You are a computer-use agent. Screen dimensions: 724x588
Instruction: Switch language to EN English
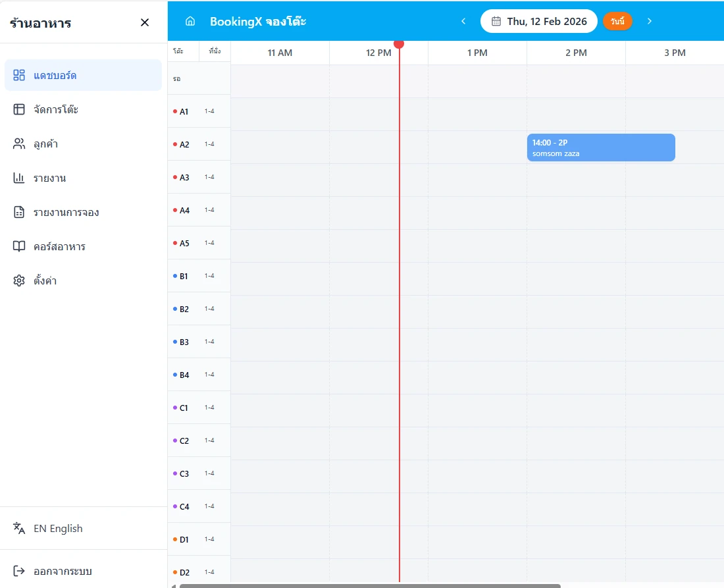(x=58, y=528)
